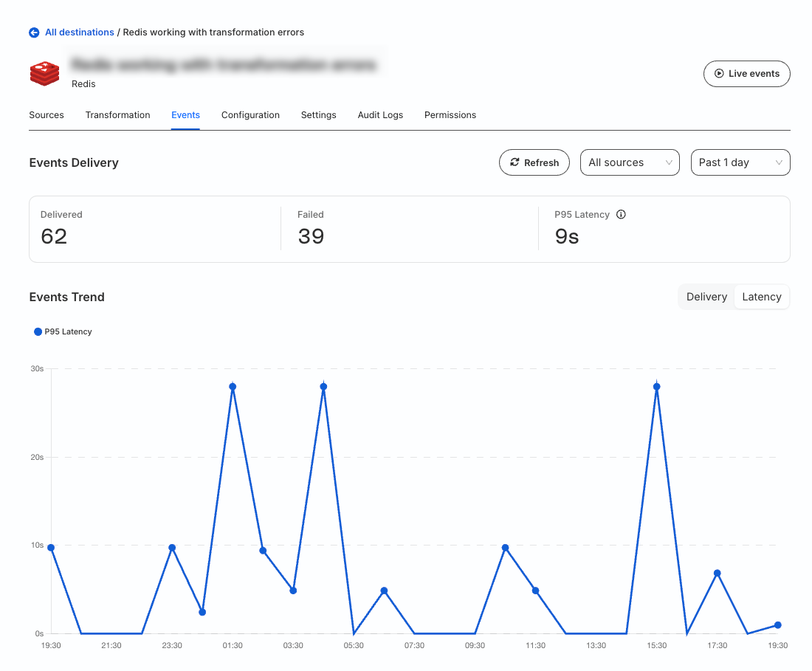View the Audit Logs tab
The image size is (812, 671).
(380, 115)
